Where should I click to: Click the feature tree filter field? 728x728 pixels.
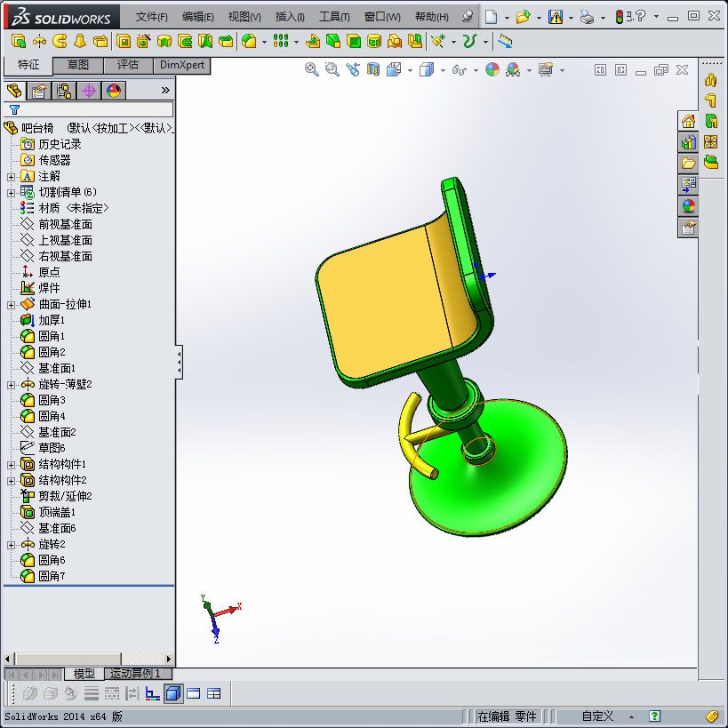point(88,109)
